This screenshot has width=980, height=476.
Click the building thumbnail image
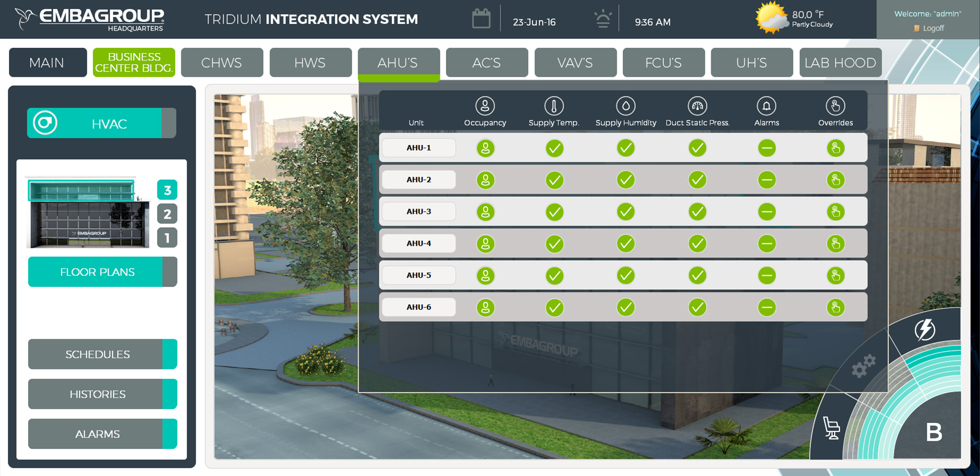88,213
